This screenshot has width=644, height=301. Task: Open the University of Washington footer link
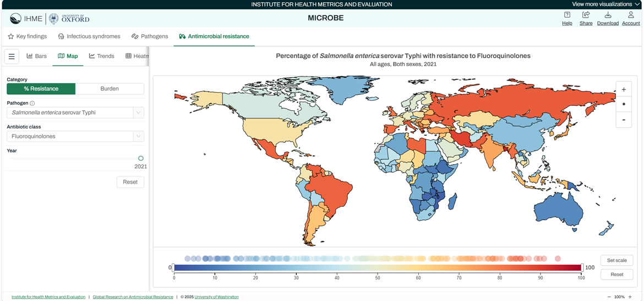[x=216, y=297]
